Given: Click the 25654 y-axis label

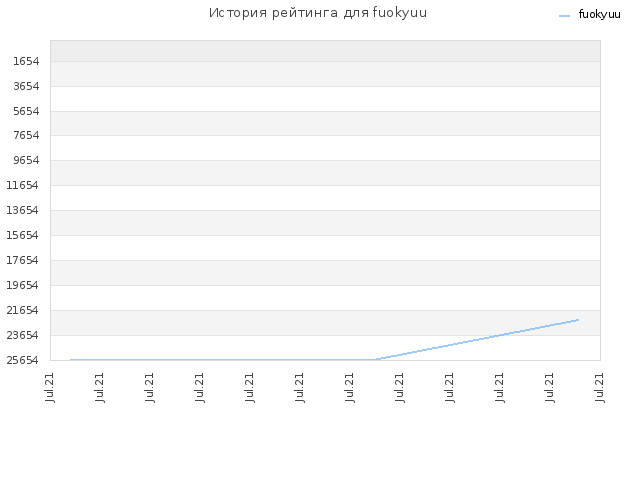Looking at the screenshot, I should [x=22, y=360].
